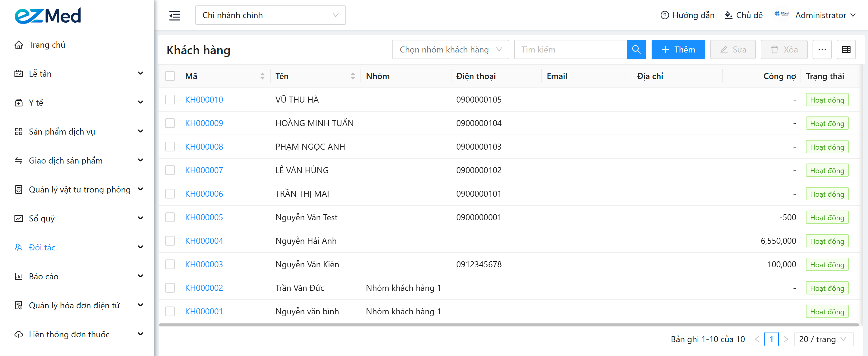Screen dimensions: 868x356
Task: Click the search magnifier button
Action: 636,49
